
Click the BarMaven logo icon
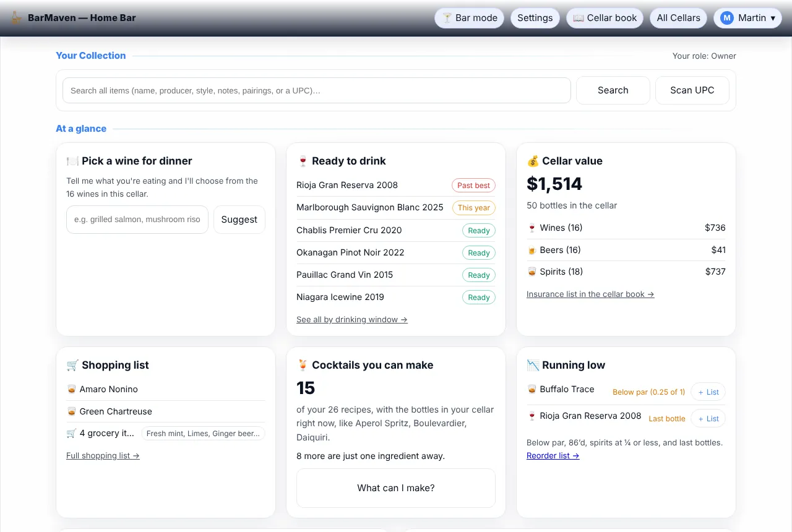pos(16,18)
